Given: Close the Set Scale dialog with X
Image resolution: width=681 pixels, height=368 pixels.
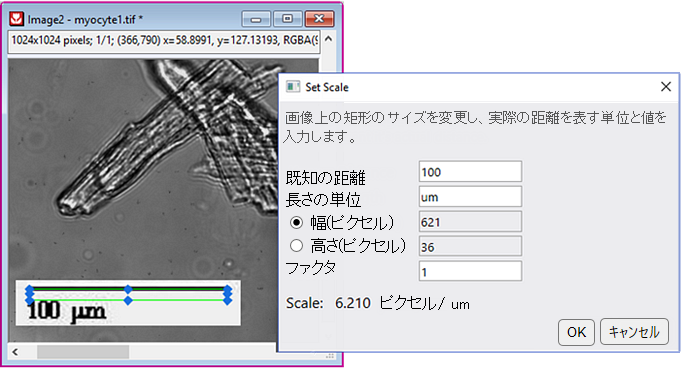Looking at the screenshot, I should point(666,86).
